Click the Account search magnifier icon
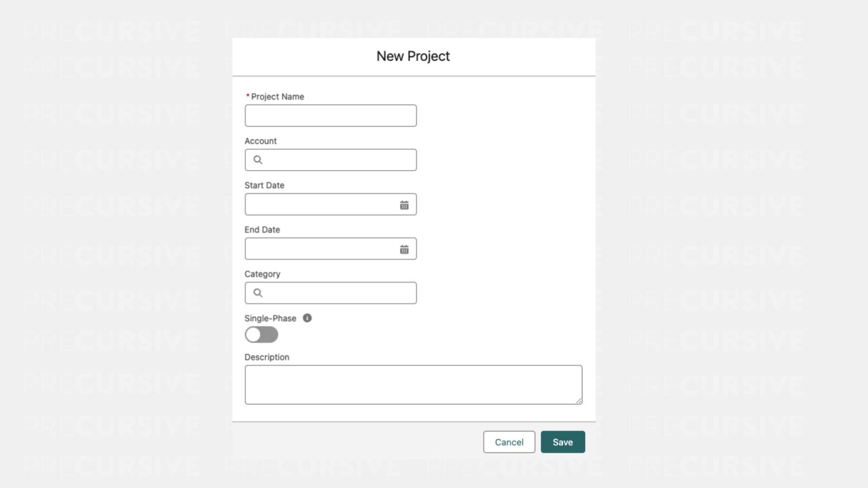This screenshot has width=868, height=488. pos(258,160)
